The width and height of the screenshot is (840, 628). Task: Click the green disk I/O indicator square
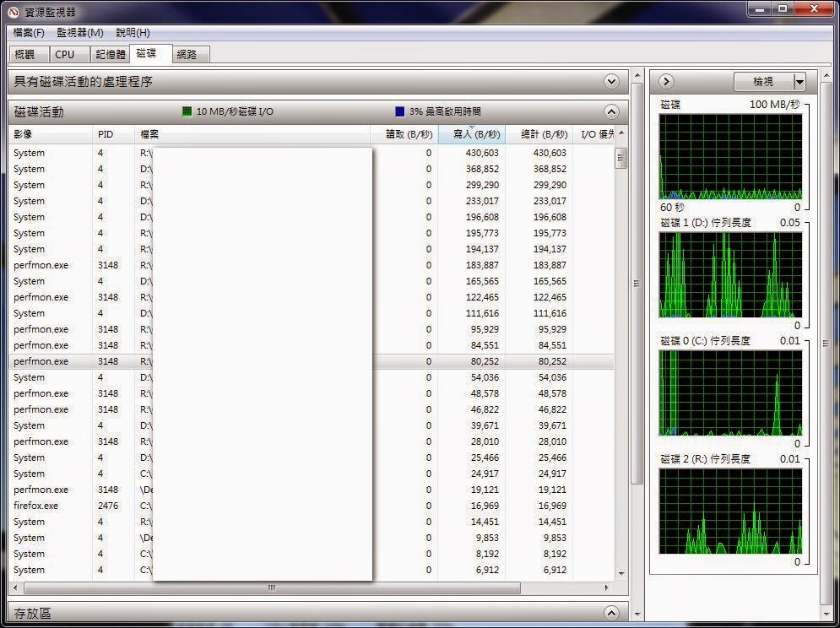coord(187,111)
